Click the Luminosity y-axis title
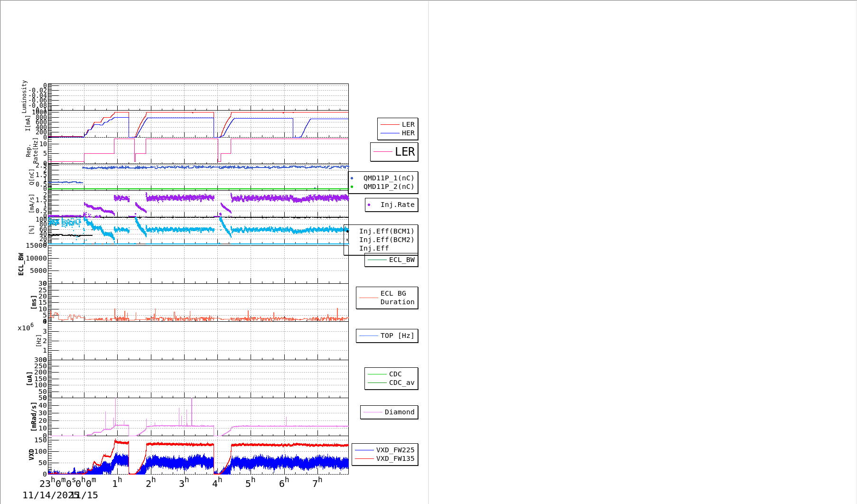Image resolution: width=857 pixels, height=504 pixels. 24,96
